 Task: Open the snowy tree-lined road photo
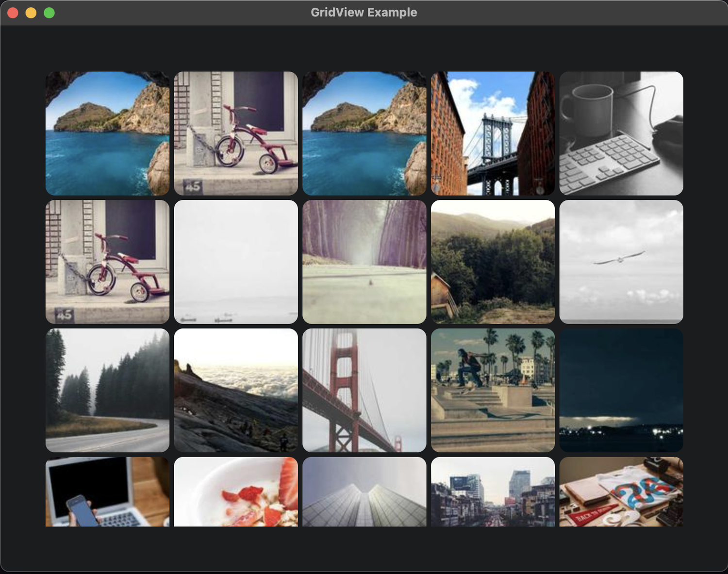[x=364, y=261]
